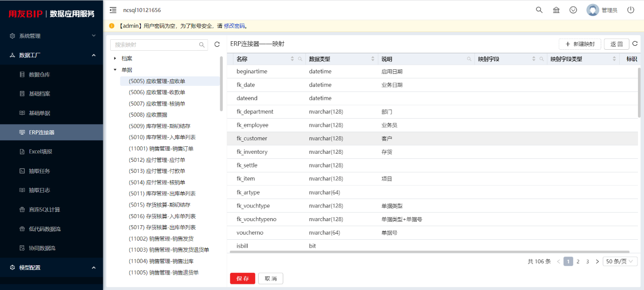
Task: Click the bank building icon in the header
Action: click(556, 10)
